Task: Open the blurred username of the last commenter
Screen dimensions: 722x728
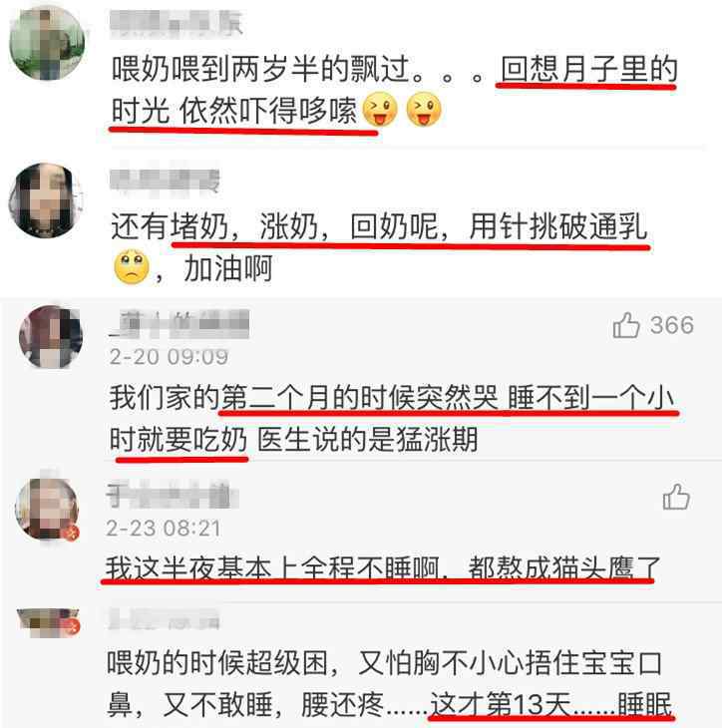Action: pos(164,619)
